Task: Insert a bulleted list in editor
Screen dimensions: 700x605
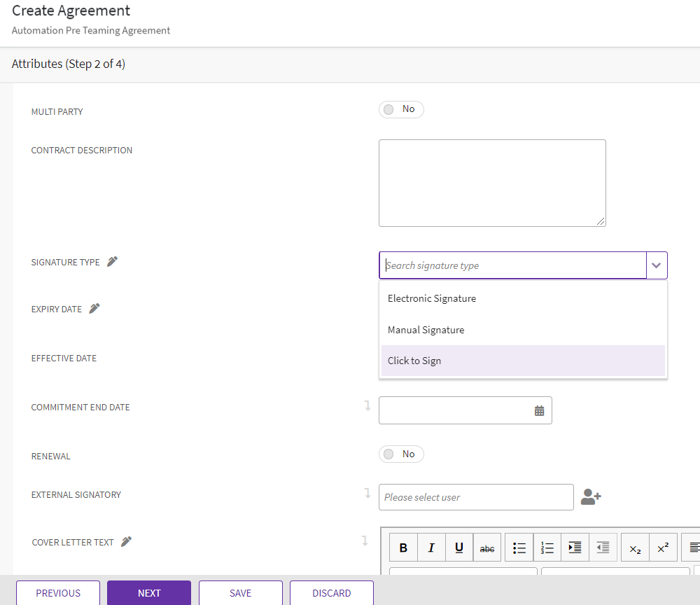Action: coord(519,548)
